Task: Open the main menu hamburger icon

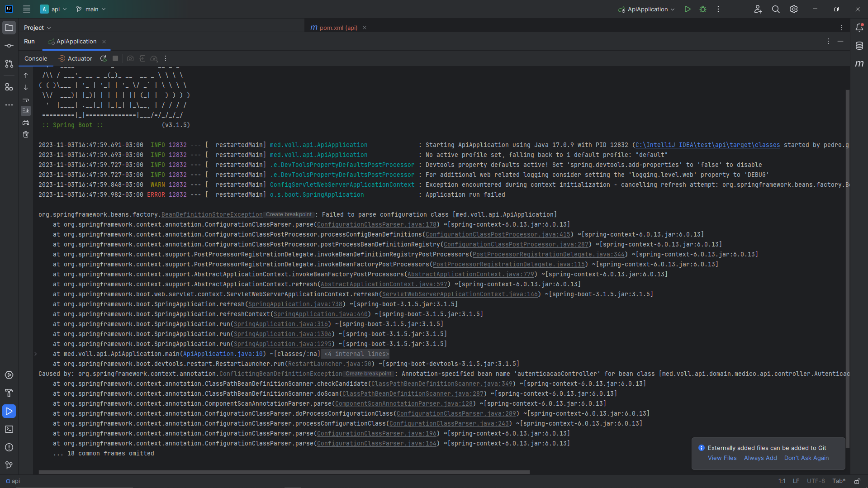Action: click(x=27, y=9)
